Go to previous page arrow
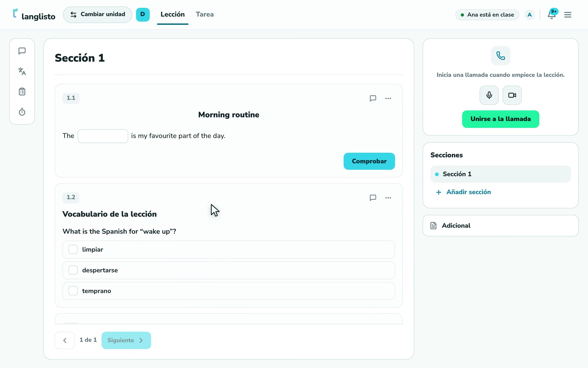 (x=65, y=340)
